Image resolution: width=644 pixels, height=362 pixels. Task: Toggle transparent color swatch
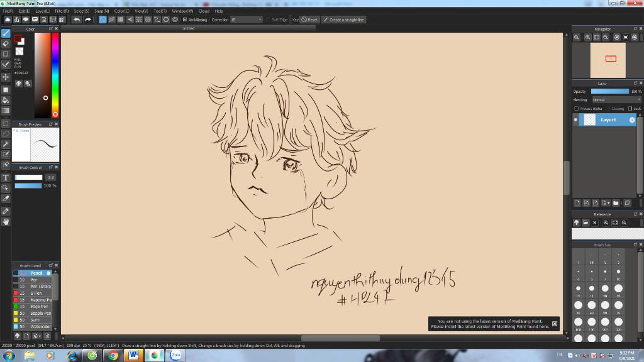19,52
